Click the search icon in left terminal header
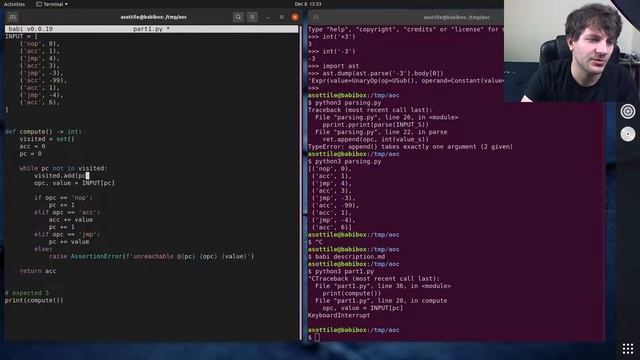Viewport: 640px width, 360px height. [238, 17]
